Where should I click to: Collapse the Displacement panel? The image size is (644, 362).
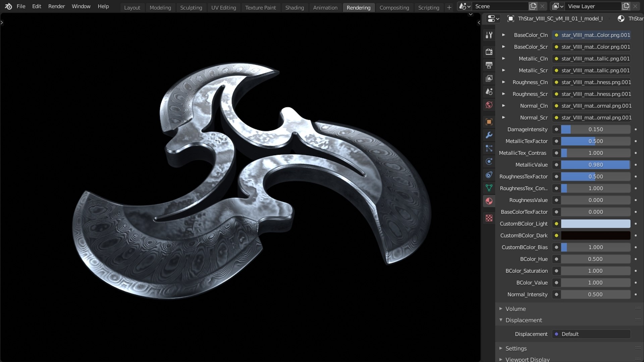(524, 320)
